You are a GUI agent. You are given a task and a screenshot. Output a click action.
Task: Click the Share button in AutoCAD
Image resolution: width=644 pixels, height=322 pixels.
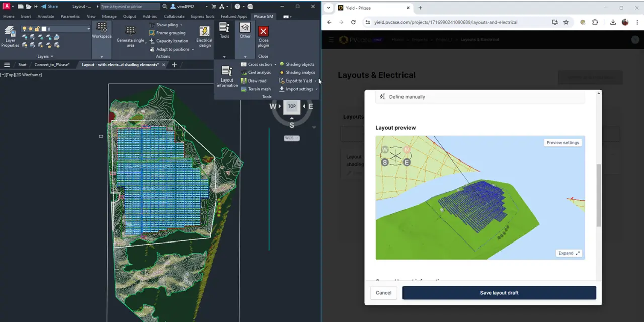click(49, 7)
